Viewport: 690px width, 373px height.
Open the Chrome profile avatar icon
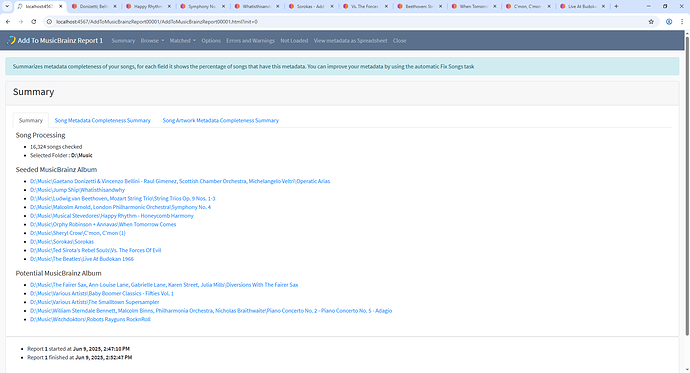(669, 22)
